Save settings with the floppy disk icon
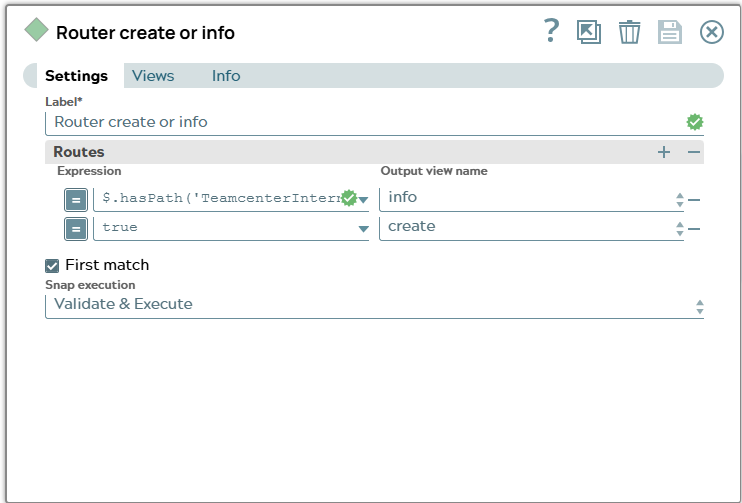 [670, 32]
